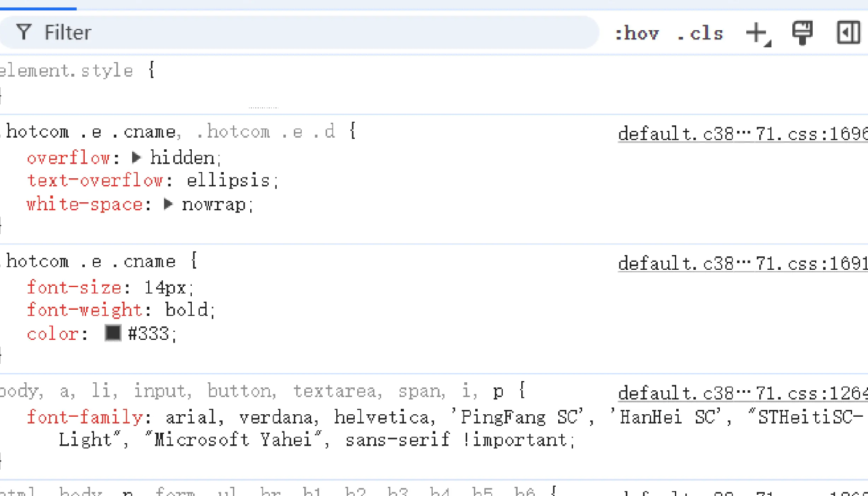Click the hidden value of overflow
Viewport: 868px width, 496px height.
tap(183, 158)
